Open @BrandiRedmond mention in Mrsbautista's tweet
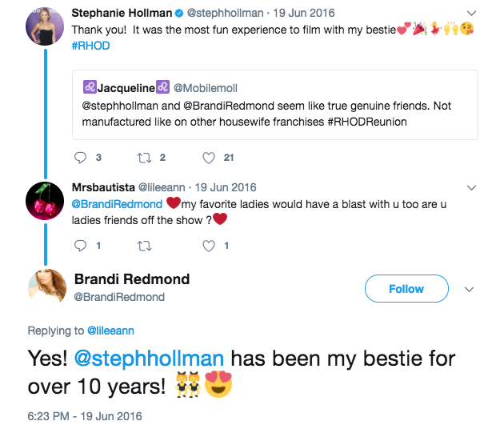Screen dimensions: 504x429 (117, 204)
